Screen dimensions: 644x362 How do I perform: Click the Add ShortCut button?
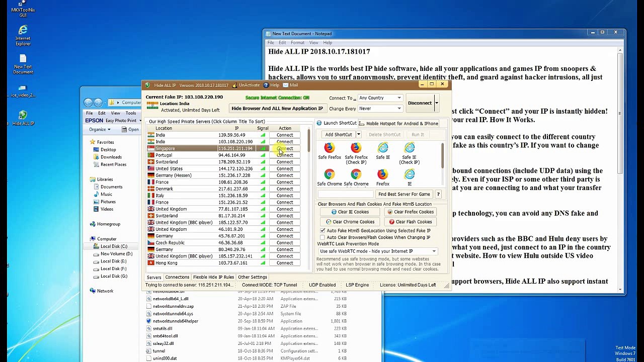338,135
